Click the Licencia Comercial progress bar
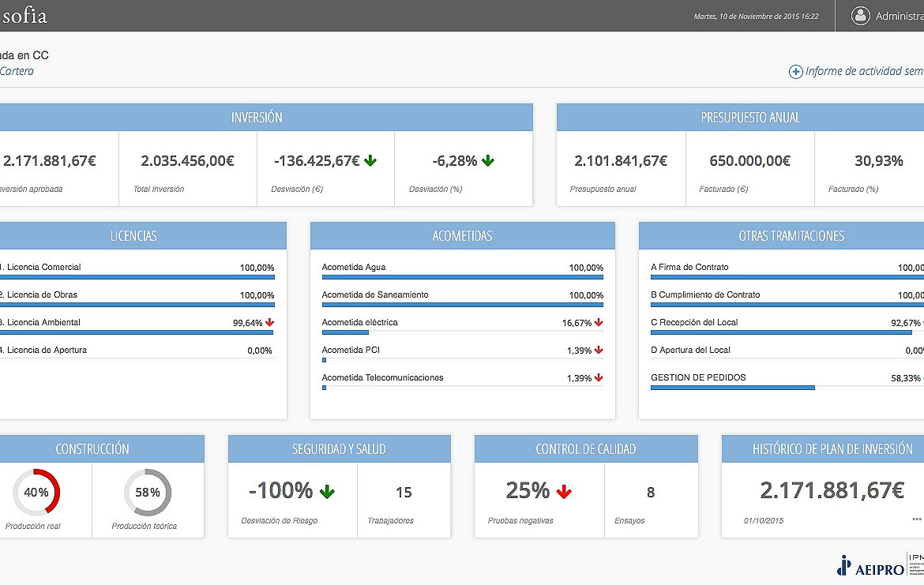The width and height of the screenshot is (924, 585). click(x=137, y=277)
